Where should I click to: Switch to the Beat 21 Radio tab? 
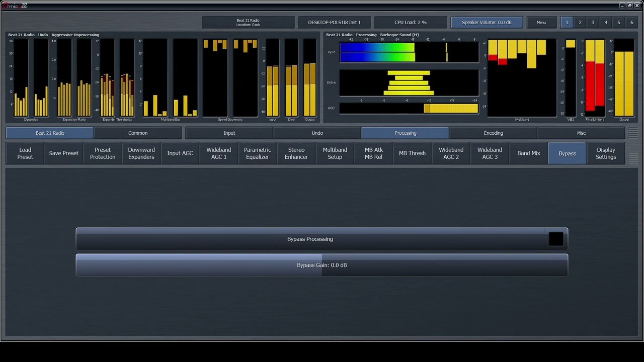point(50,133)
